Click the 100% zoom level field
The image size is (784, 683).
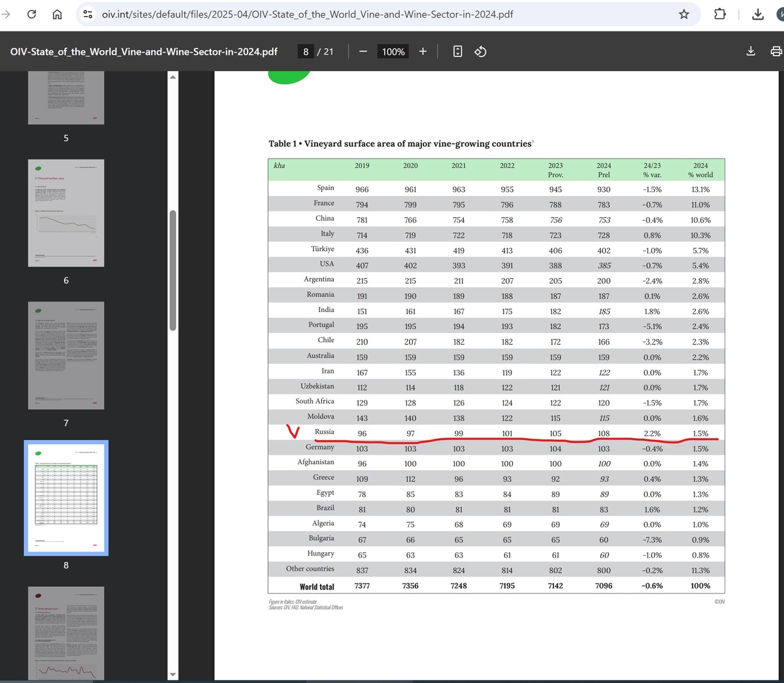393,52
